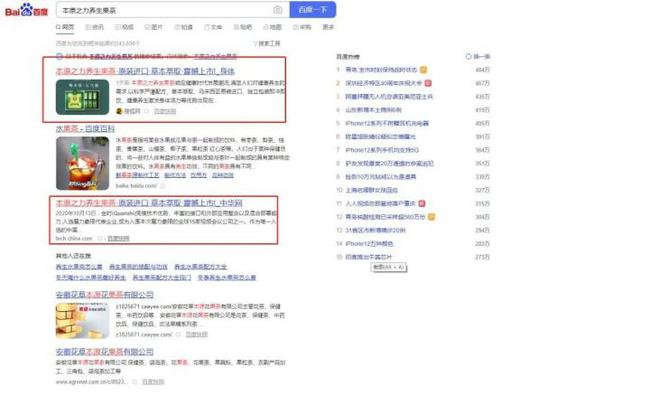The height and width of the screenshot is (395, 650).
Task: Open hot search item ranked 10 about Shanghai
Action: tap(371, 190)
